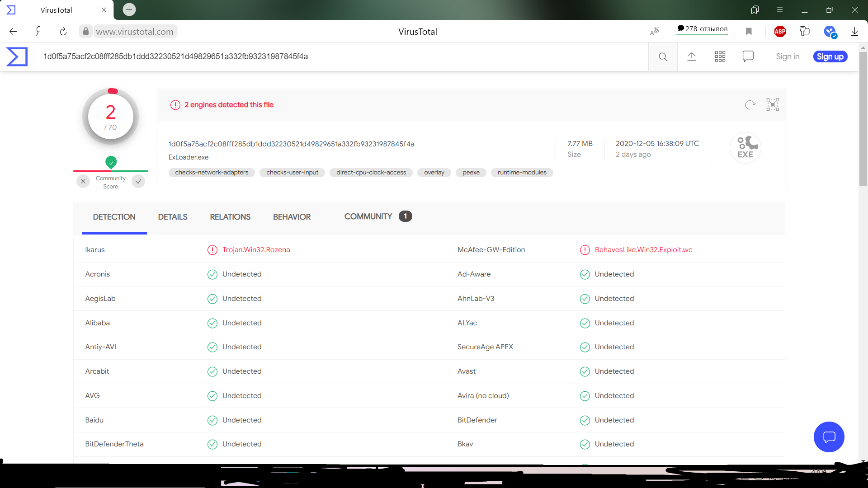Go back with the browser back arrow
868x488 pixels.
13,32
